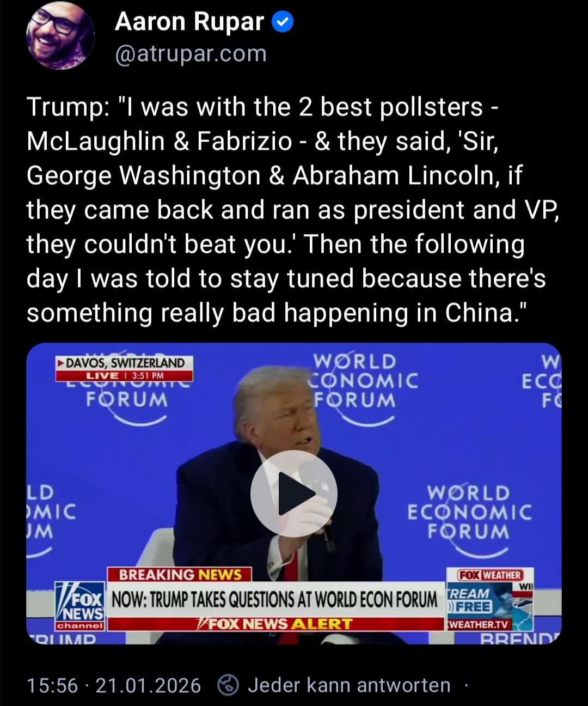
Task: Tap the 15:56 post timestamp
Action: (52, 685)
